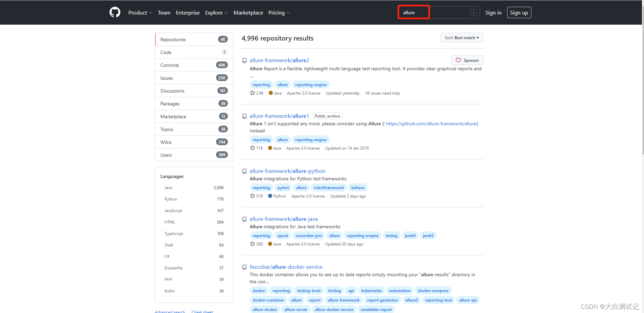
Task: Open the Team page
Action: 164,12
